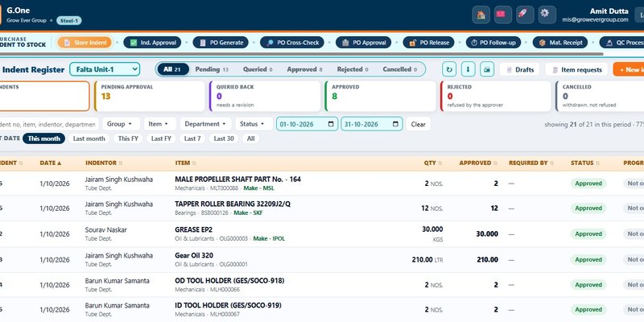Open the calendar on the 31-10-2026 date field
This screenshot has height=322, width=644.
(395, 124)
